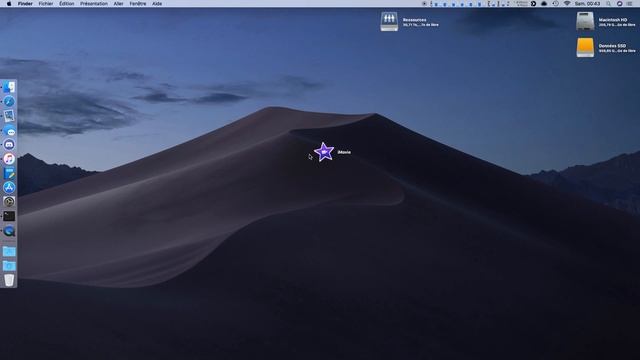Open the second blue folder stack in Dock
The width and height of the screenshot is (640, 360).
coord(9,266)
